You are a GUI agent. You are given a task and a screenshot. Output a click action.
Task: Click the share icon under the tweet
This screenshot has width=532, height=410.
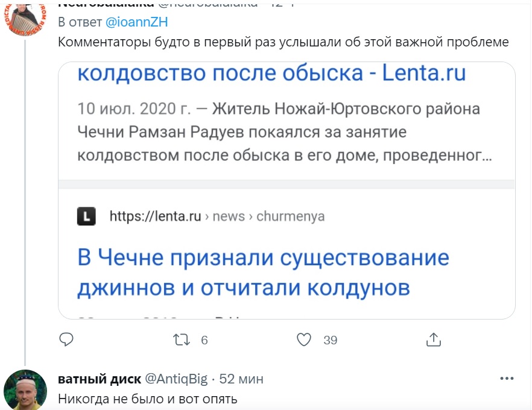(433, 340)
